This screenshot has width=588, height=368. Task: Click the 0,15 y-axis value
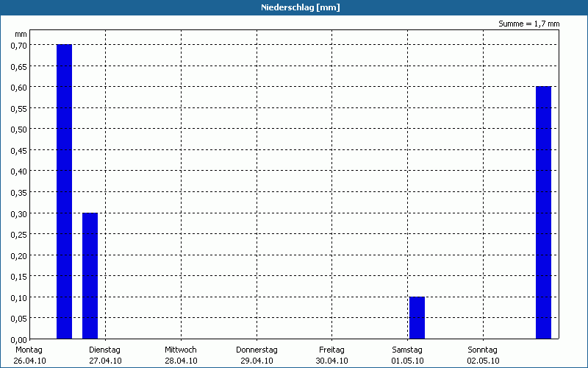19,277
